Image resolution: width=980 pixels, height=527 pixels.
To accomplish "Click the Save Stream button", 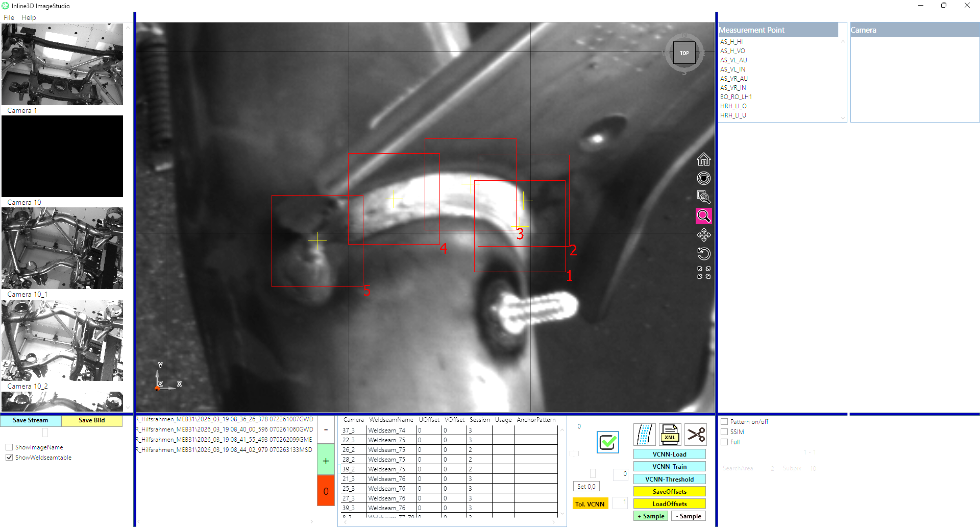I will pos(31,420).
